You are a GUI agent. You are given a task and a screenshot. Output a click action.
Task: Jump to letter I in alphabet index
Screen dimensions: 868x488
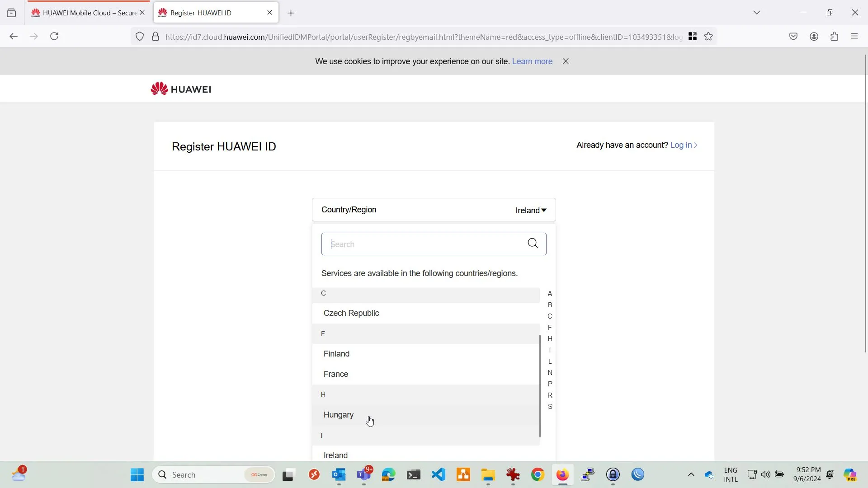[x=550, y=350]
